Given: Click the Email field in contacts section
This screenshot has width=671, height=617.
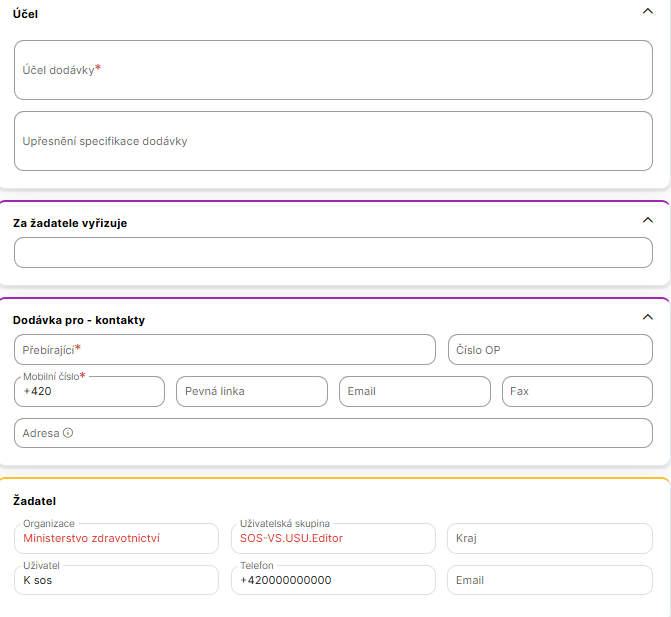Looking at the screenshot, I should (415, 391).
